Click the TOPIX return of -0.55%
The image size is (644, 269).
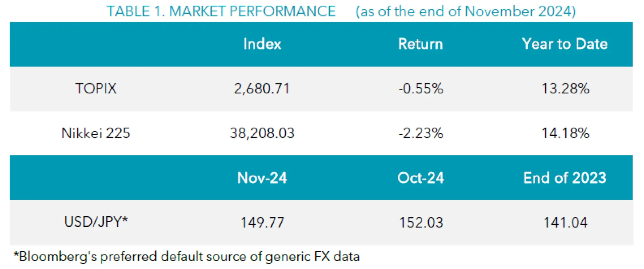[x=421, y=89]
